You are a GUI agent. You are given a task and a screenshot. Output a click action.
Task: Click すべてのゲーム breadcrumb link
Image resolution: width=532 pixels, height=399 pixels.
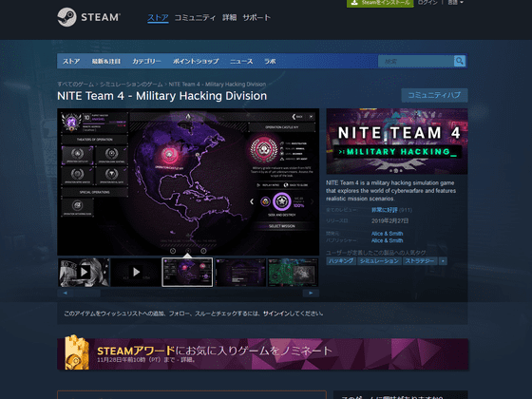coord(75,85)
